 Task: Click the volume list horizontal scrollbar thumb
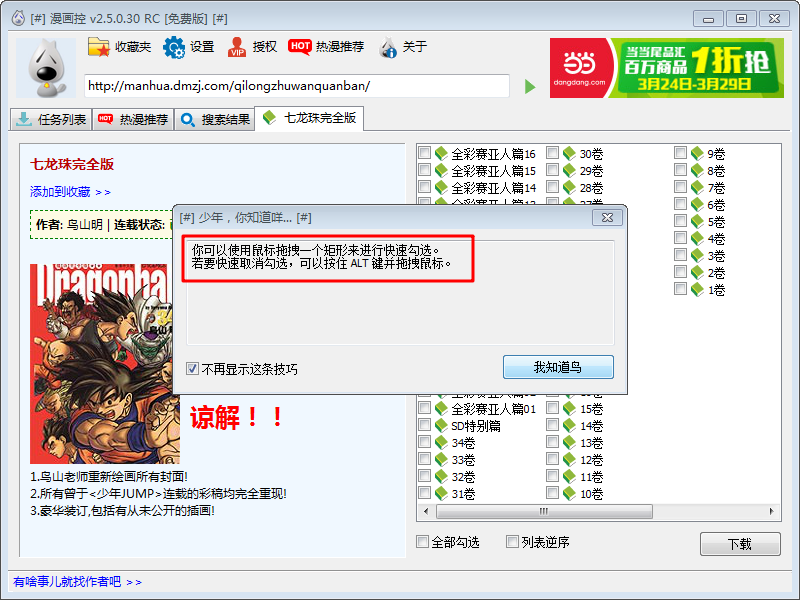click(x=544, y=511)
